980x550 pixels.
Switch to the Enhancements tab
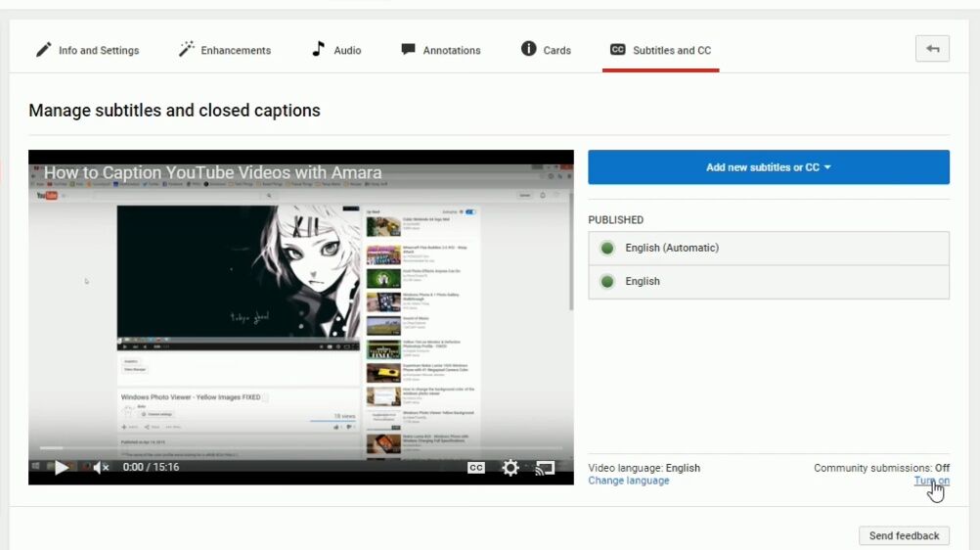225,50
